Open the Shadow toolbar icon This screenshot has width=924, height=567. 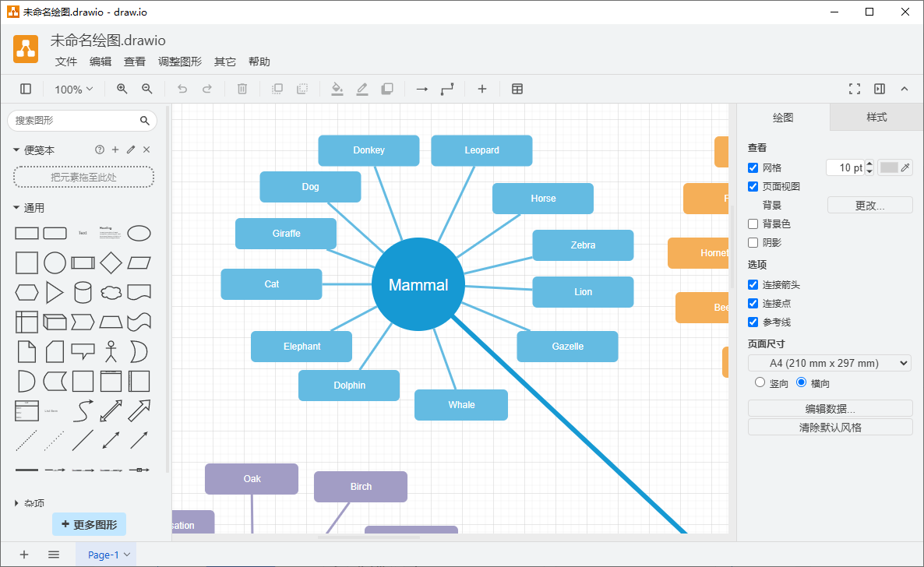[387, 89]
